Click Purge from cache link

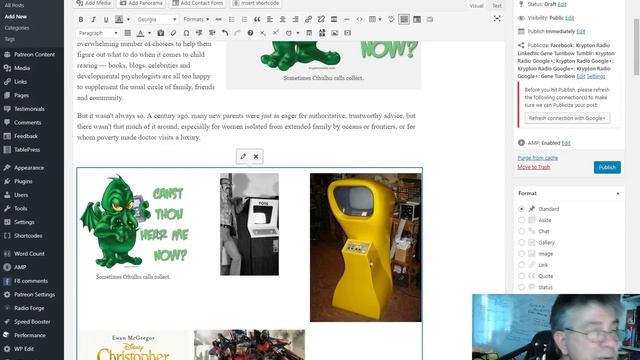[x=538, y=158]
